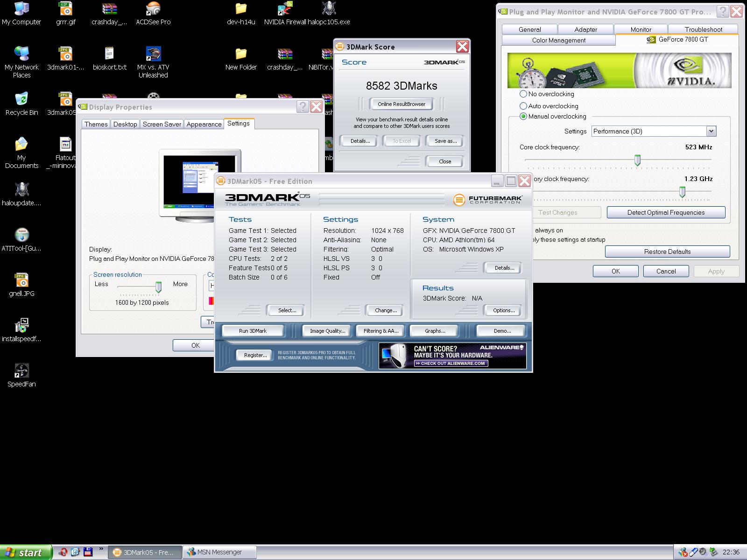Screen dimensions: 747x560
Task: Switch to Monitor tab
Action: click(641, 29)
